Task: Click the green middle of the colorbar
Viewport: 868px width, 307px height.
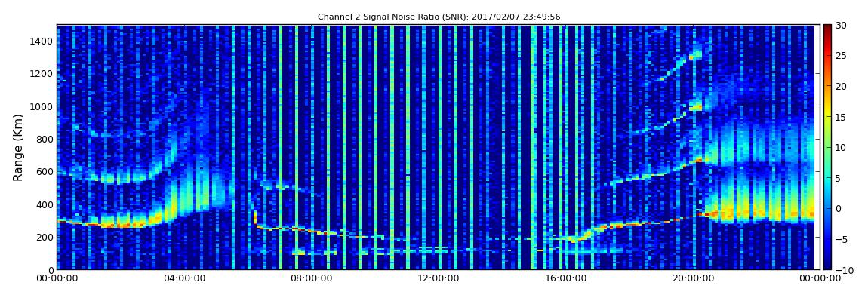Action: [827, 147]
